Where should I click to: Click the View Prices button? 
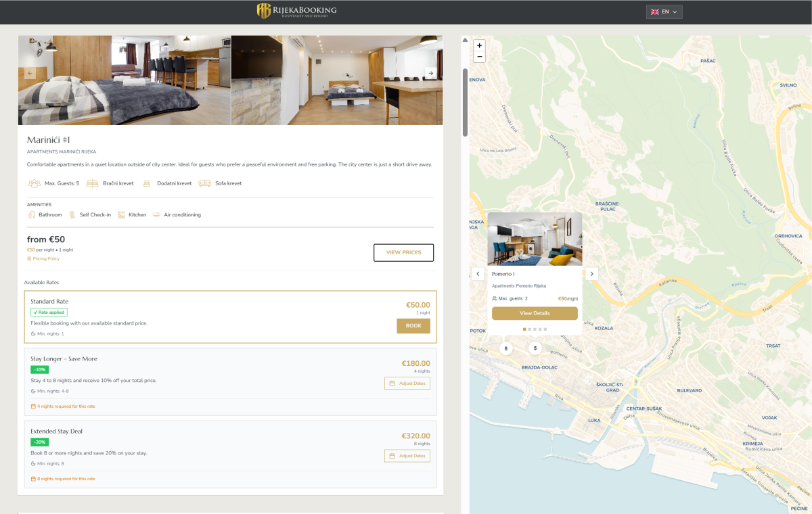(x=403, y=252)
